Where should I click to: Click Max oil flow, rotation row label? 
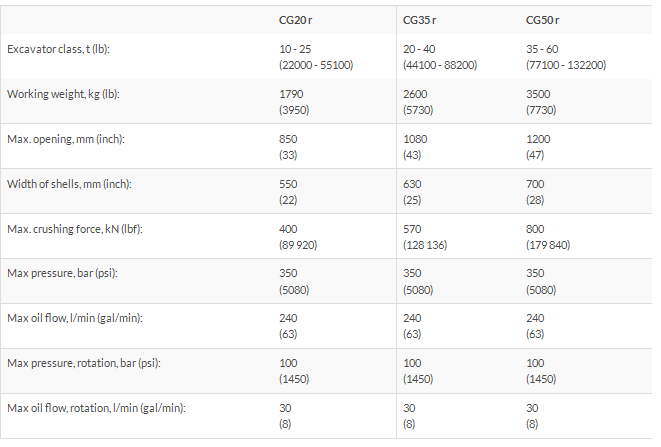click(96, 409)
